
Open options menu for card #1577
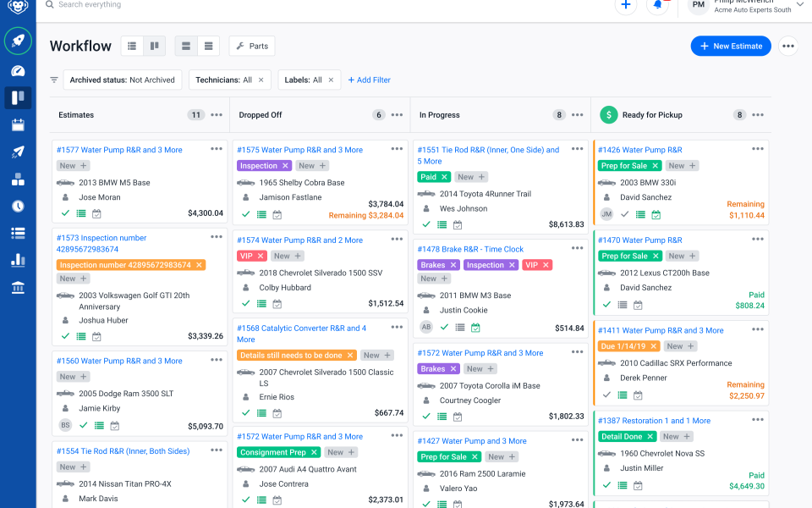(x=217, y=149)
